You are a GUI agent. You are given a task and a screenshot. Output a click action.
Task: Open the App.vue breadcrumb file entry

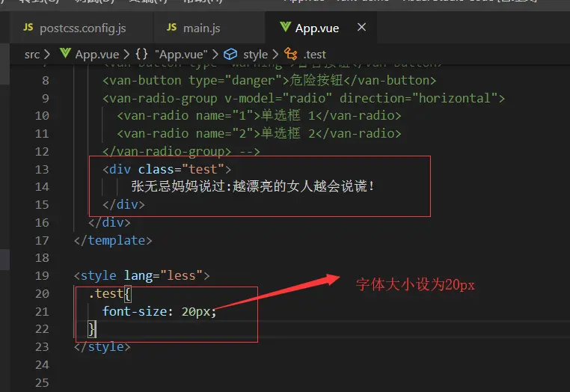click(x=97, y=55)
